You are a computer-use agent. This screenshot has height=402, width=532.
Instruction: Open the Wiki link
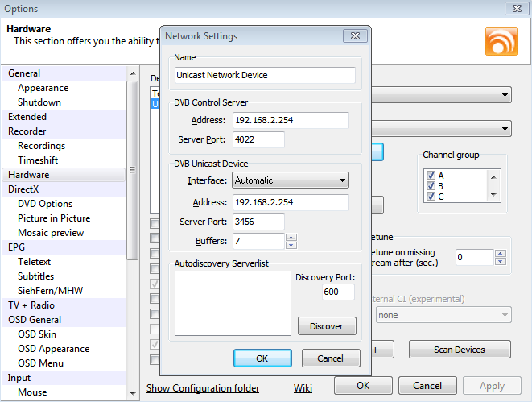[303, 388]
